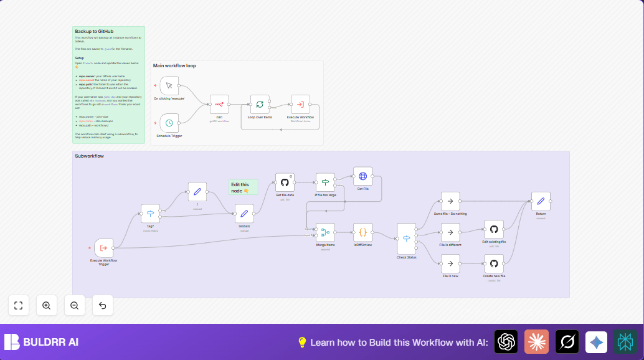Screen dimensions: 644x360
Task: Open the 'tag?' switch node
Action: pos(150,214)
